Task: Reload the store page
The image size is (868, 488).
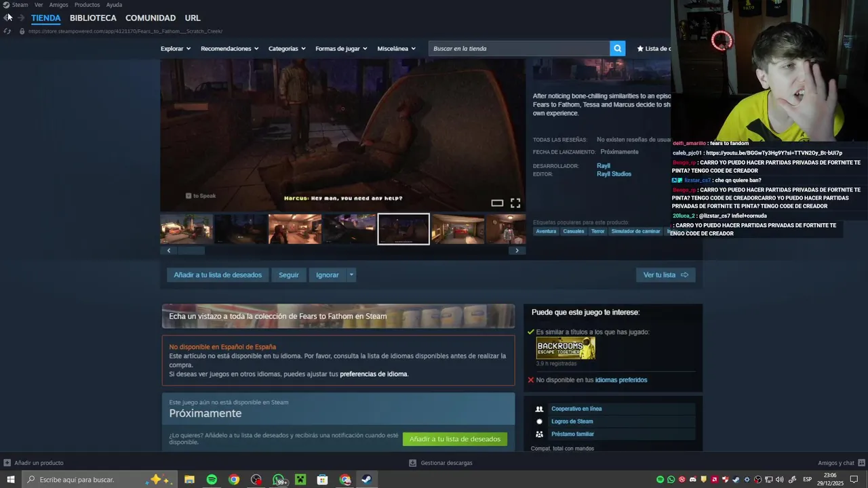Action: click(x=7, y=31)
